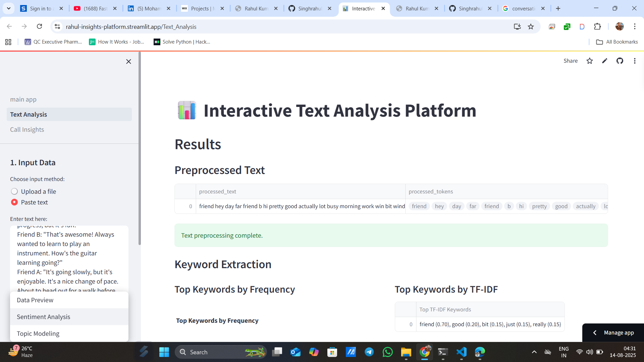This screenshot has height=362, width=644.
Task: Open the Text Analysis page in the sidebar
Action: point(69,114)
